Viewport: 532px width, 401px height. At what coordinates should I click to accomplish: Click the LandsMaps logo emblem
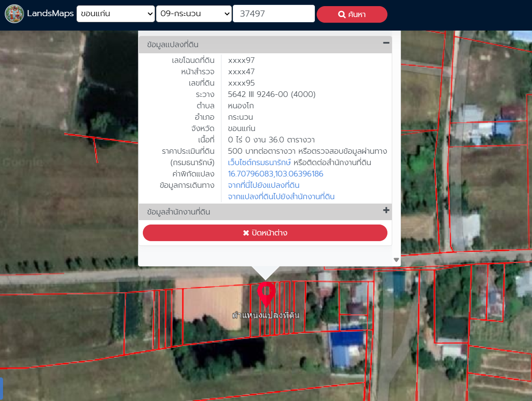pyautogui.click(x=14, y=14)
